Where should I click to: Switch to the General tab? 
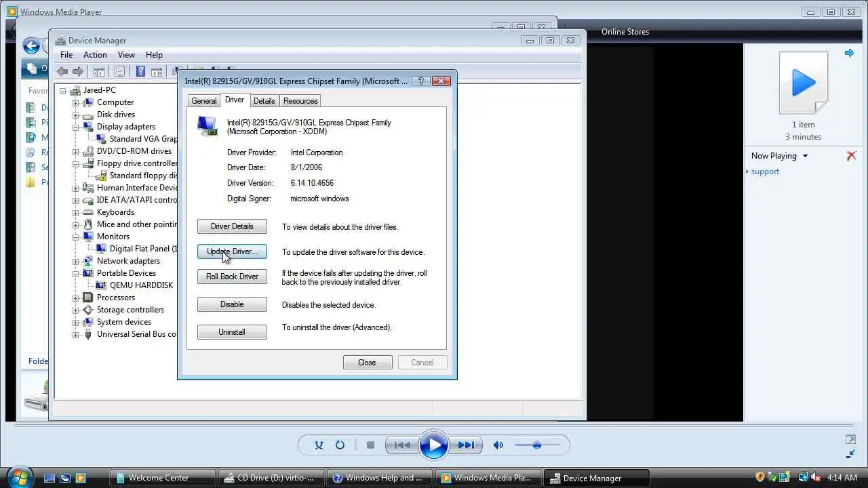point(203,101)
